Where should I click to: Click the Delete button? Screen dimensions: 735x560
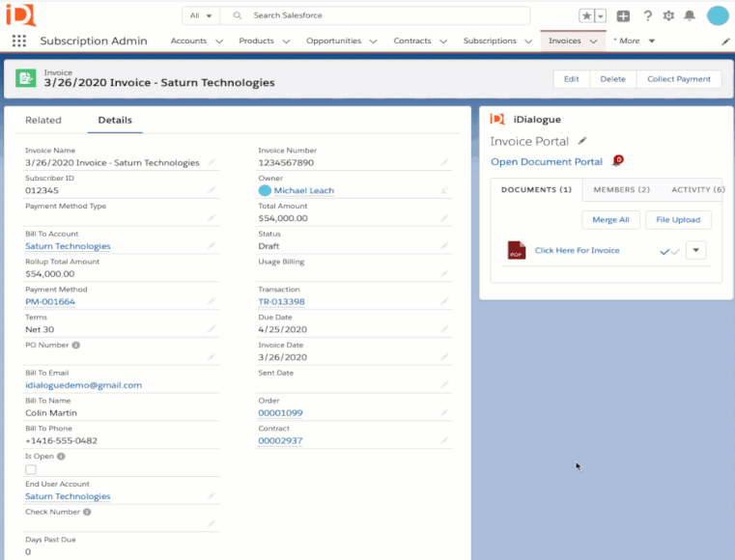click(612, 79)
